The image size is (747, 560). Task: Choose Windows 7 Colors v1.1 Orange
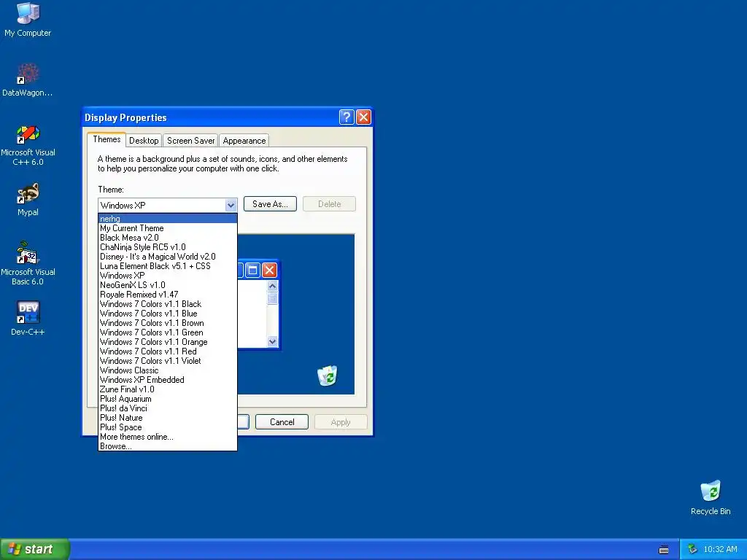[167, 342]
